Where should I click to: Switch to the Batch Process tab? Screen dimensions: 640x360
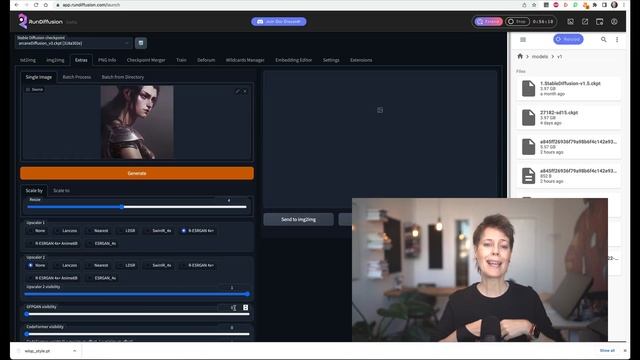point(77,77)
